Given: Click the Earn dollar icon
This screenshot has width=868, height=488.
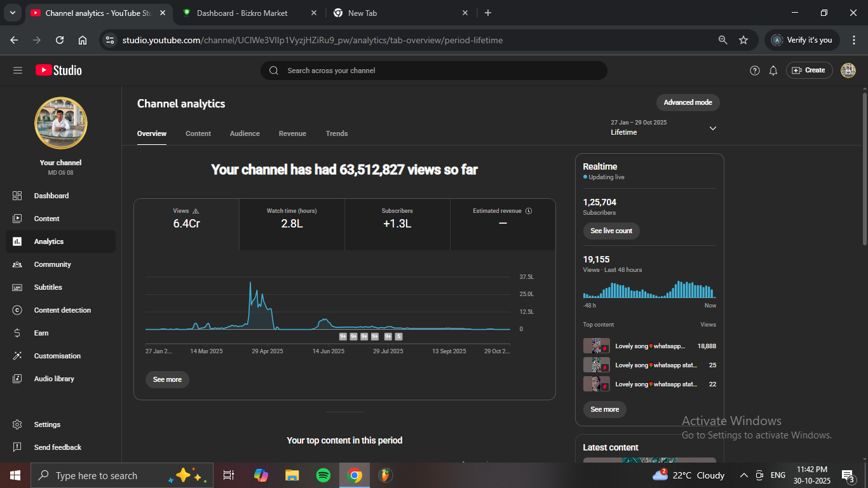Looking at the screenshot, I should click(17, 333).
